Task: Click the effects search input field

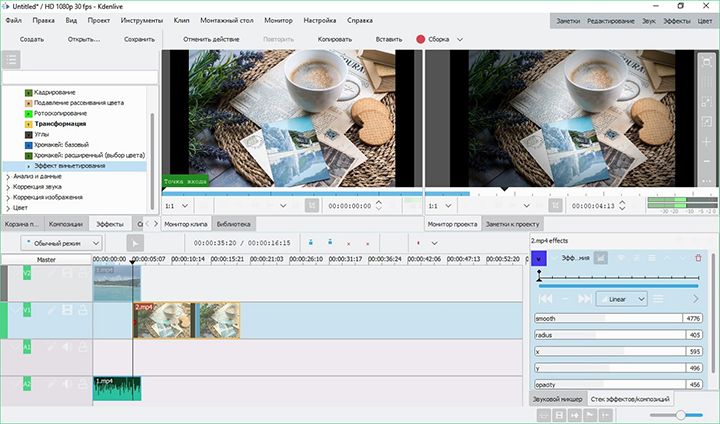Action: 80,77
